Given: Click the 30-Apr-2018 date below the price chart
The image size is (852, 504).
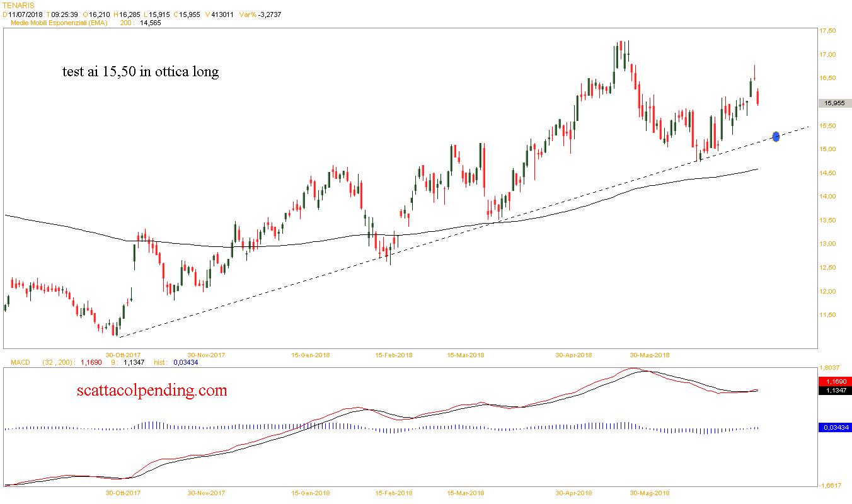Looking at the screenshot, I should (573, 355).
